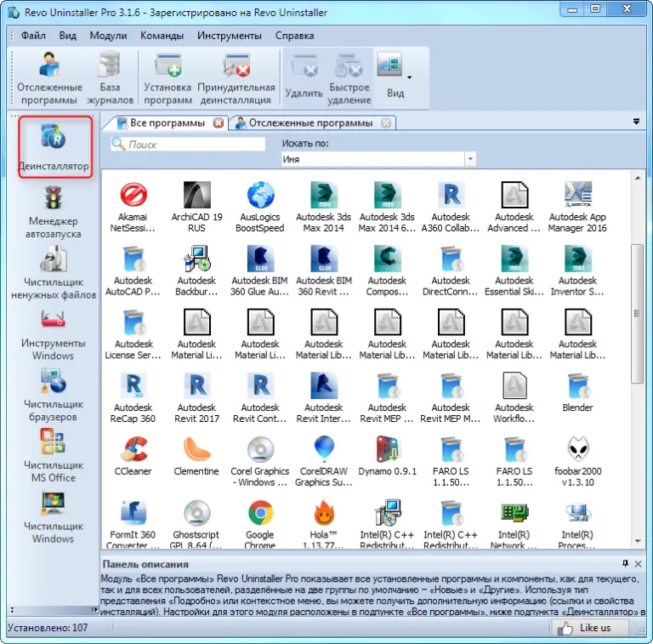The height and width of the screenshot is (644, 653).
Task: Click the program list vertical scrollbar
Action: tap(637, 313)
